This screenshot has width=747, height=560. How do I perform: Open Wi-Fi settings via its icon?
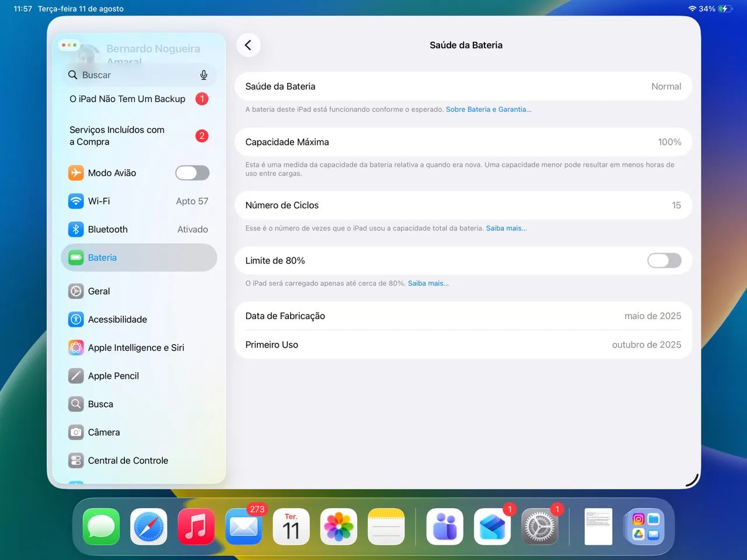[x=76, y=201]
